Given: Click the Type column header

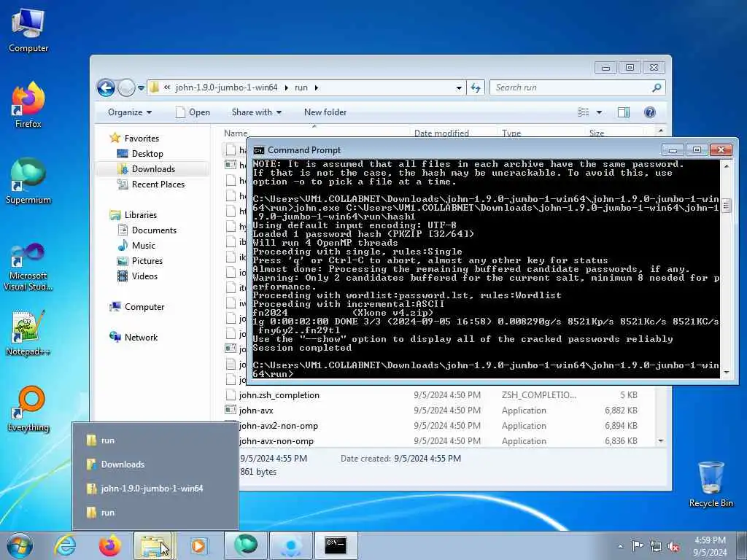Looking at the screenshot, I should 511,133.
